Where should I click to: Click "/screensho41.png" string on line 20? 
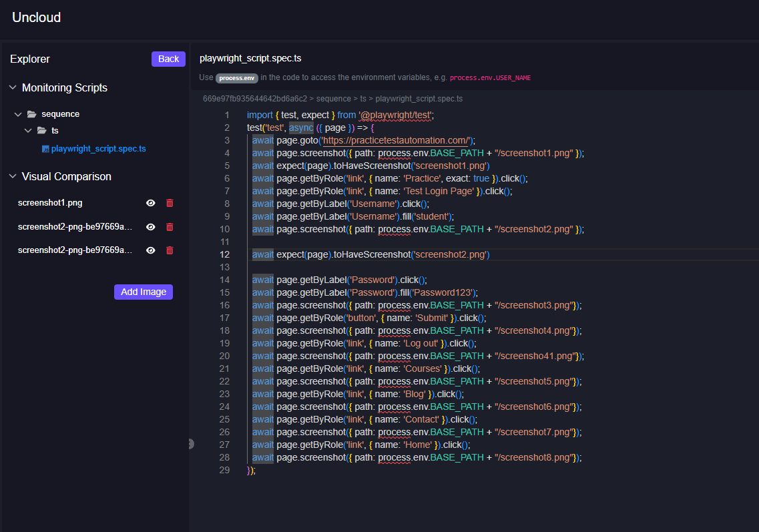coord(536,356)
